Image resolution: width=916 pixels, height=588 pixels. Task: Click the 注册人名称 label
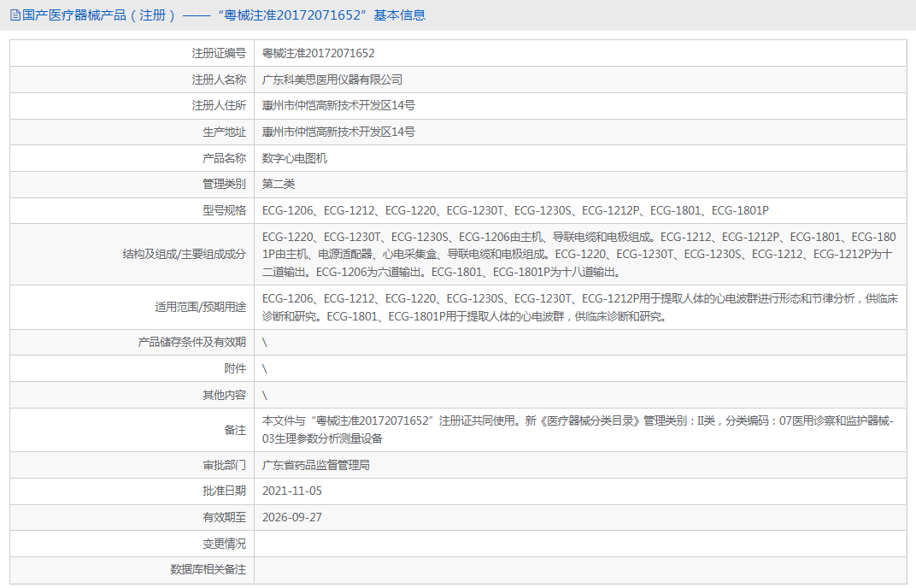pos(219,79)
